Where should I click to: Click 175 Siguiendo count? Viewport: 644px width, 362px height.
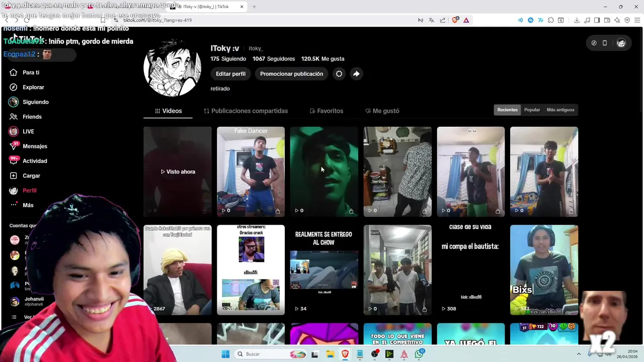[x=228, y=59]
